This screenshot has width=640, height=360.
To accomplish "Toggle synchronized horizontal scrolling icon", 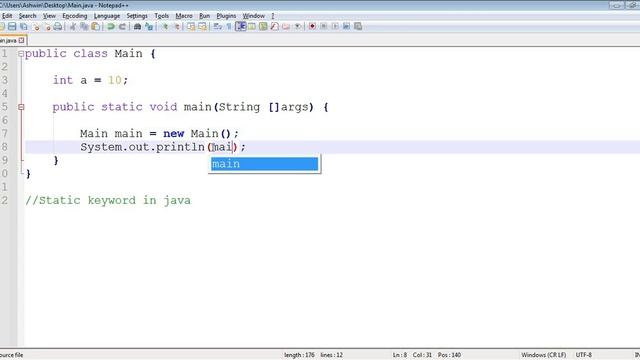I will click(202, 27).
